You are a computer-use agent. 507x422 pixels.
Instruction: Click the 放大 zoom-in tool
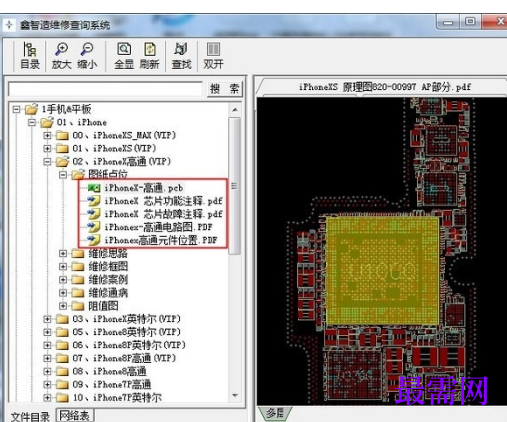(62, 56)
